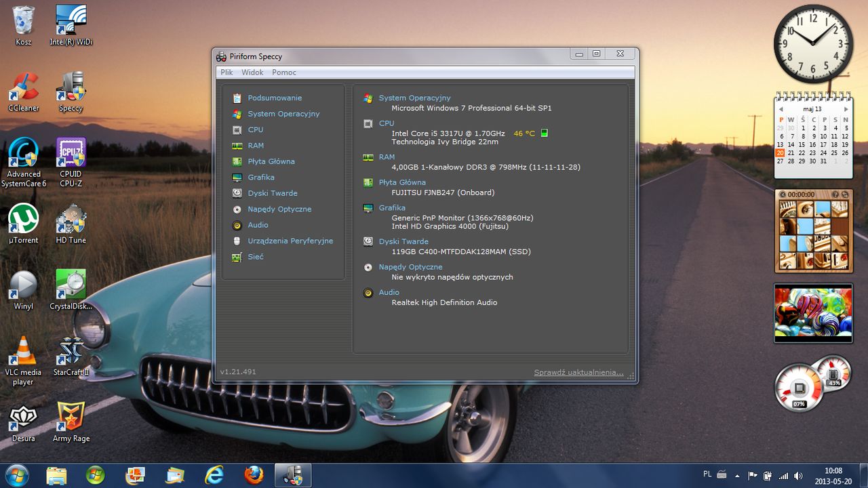
Task: Select the Microsoft Windows 7 Professional text
Action: (x=471, y=108)
